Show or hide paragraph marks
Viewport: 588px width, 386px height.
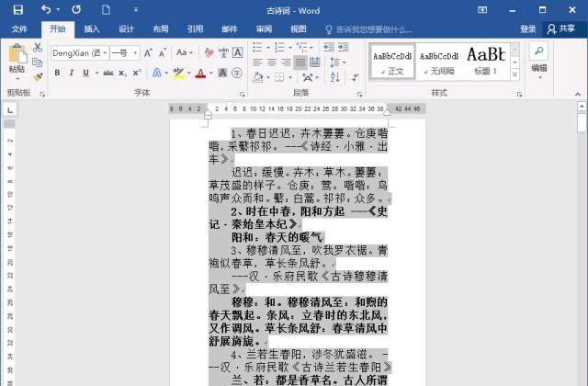tap(355, 77)
